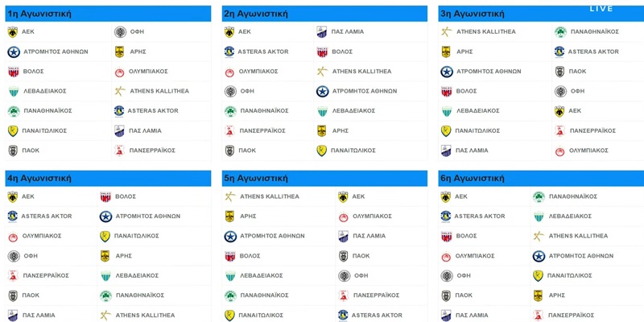The height and width of the screenshot is (322, 644).
Task: Select the Ολυμπιακός logo in 2η Αγωνιστική
Action: [x=229, y=72]
